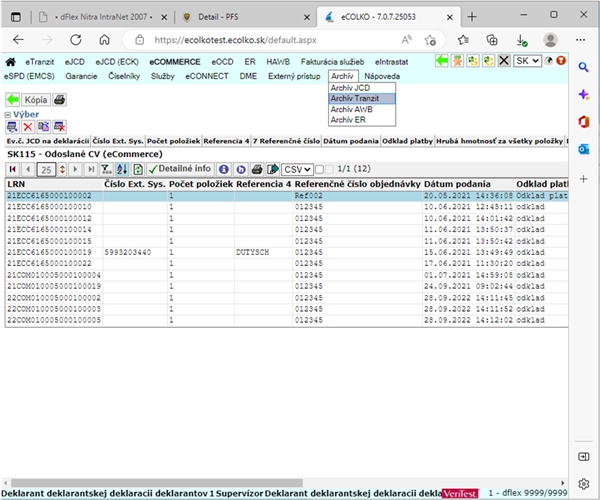600x500 pixels.
Task: Click the printer icon beside Kópia
Action: [x=59, y=100]
